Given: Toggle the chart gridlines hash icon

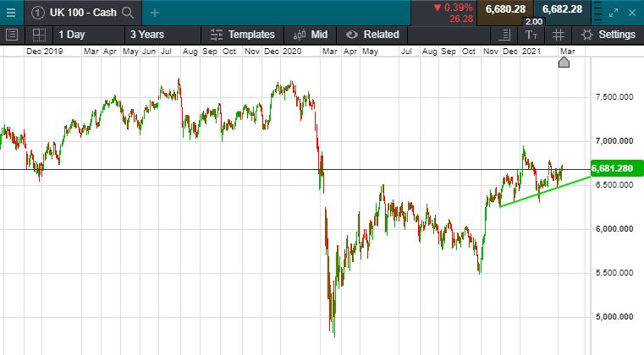Looking at the screenshot, I should [558, 35].
